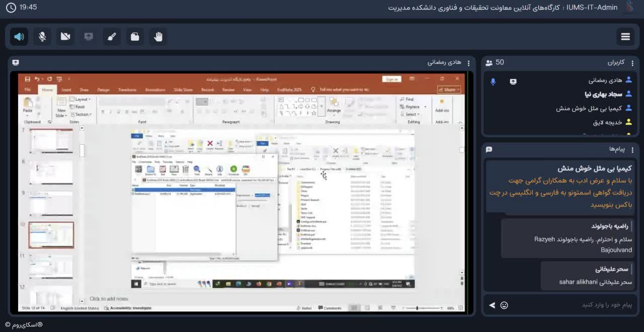Turn on the disabled webcam
The height and width of the screenshot is (332, 644).
click(x=65, y=36)
